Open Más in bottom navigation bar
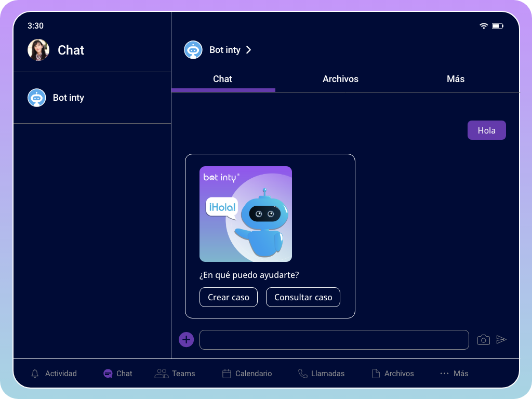Viewport: 532px width, 399px height. pyautogui.click(x=454, y=374)
